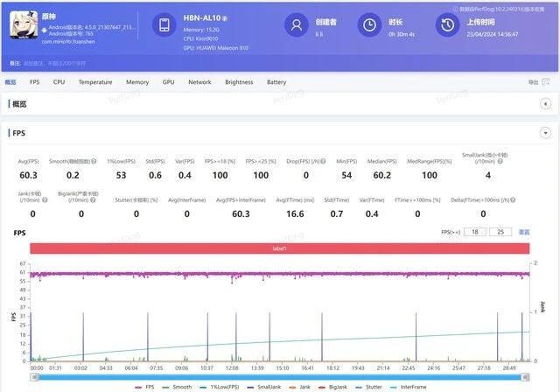
Task: Click the timeline range slider bar
Action: [280, 375]
